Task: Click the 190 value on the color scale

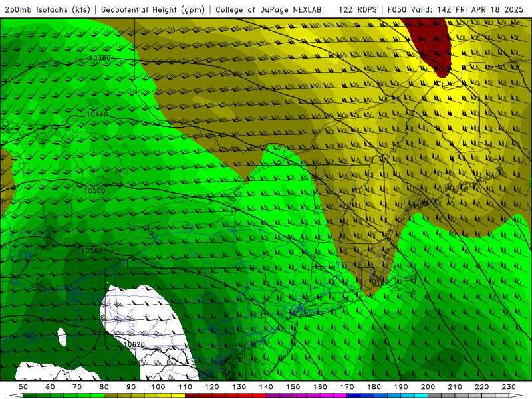Action: pyautogui.click(x=401, y=387)
